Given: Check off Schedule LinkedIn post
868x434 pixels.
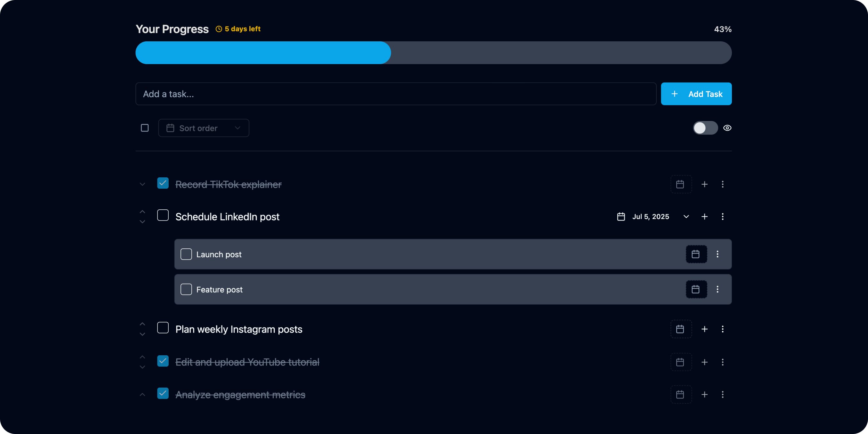Looking at the screenshot, I should (163, 215).
